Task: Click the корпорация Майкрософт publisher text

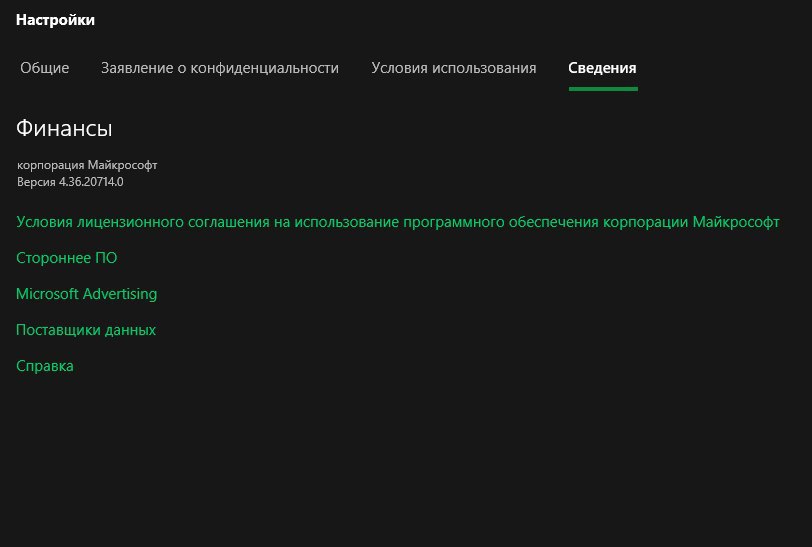Action: tap(87, 165)
